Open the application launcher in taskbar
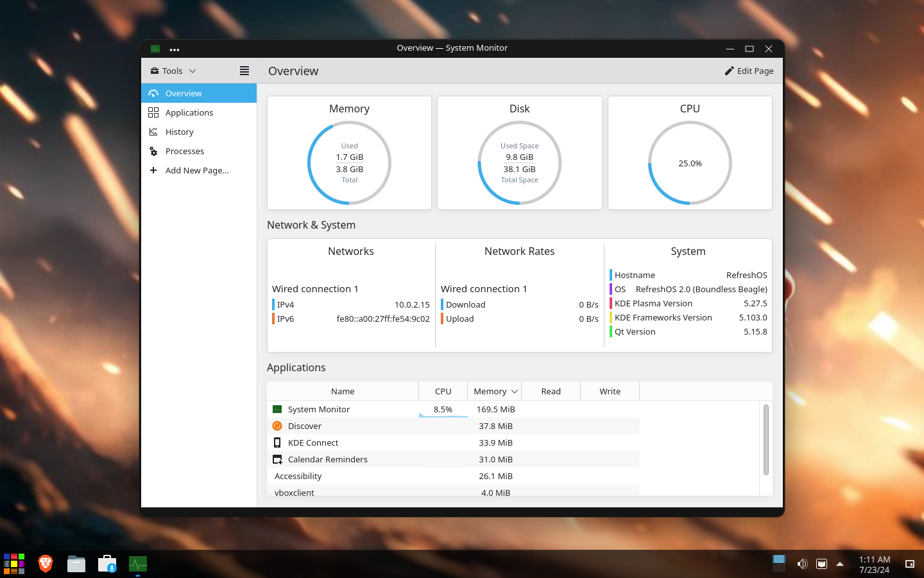 click(14, 564)
